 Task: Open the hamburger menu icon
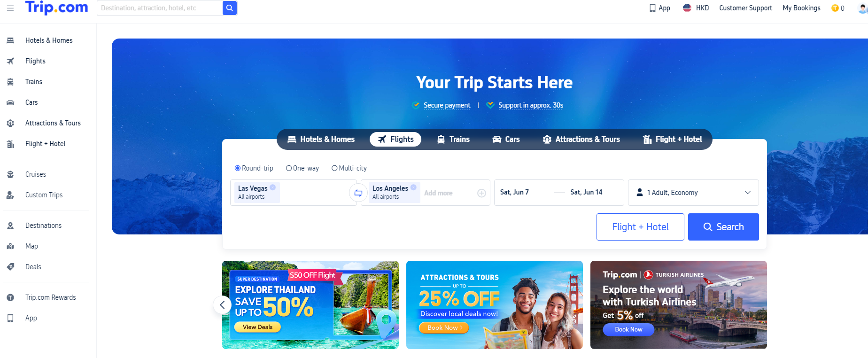click(x=10, y=8)
